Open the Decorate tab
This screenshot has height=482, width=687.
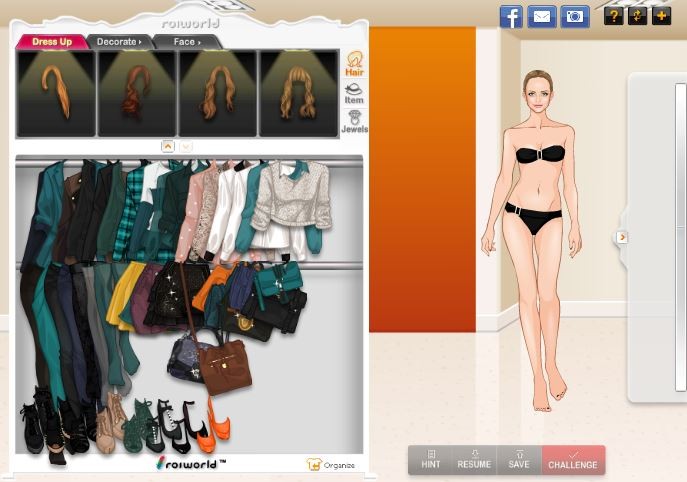click(118, 42)
